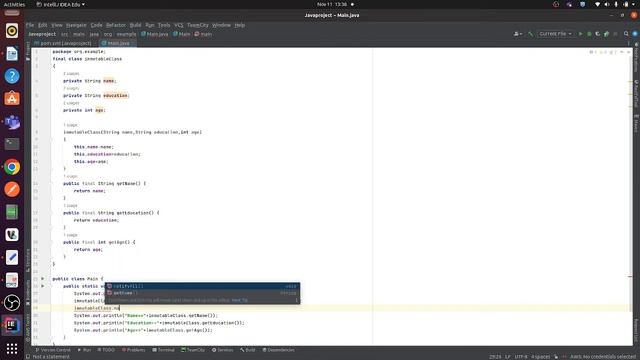The image size is (640, 360).
Task: Open the Problems tool window
Action: (133, 350)
